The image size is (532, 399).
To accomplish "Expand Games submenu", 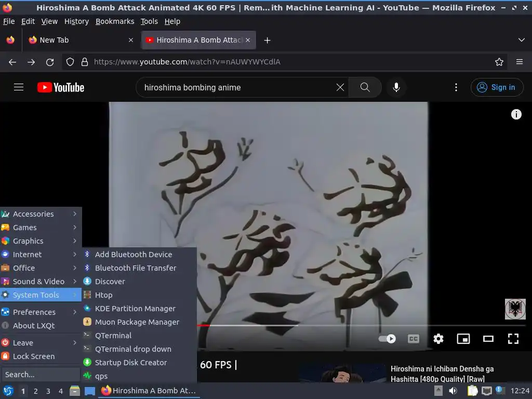I will point(41,228).
